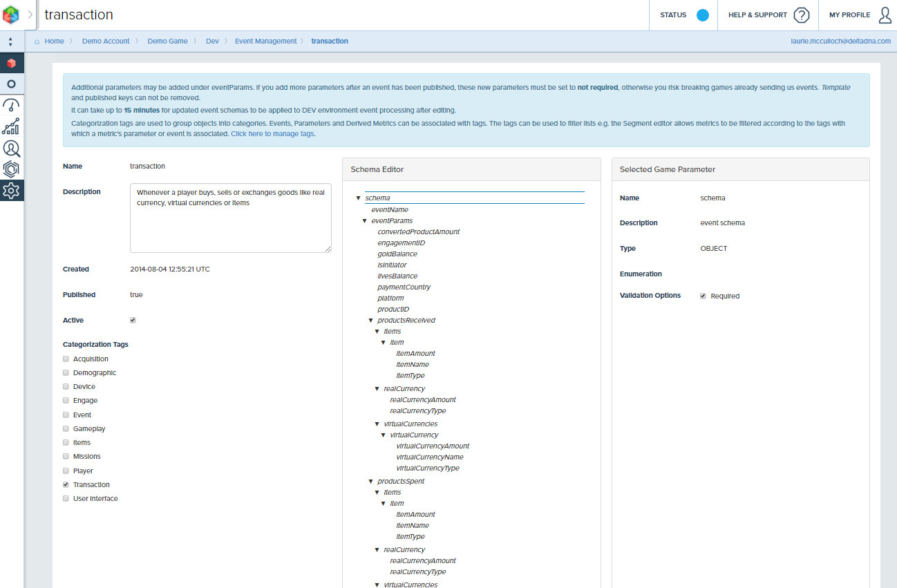Open the gear settings sidebar icon
The image size is (897, 588).
click(x=11, y=191)
